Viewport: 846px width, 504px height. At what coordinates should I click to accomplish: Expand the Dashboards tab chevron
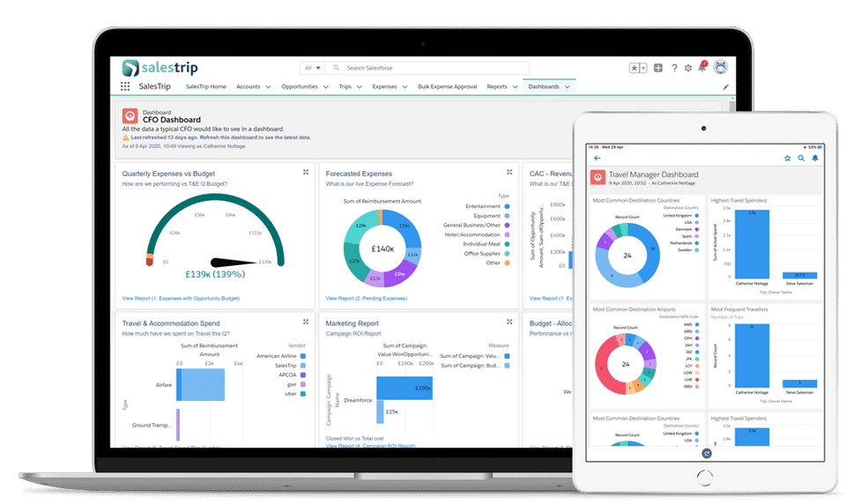tap(567, 87)
